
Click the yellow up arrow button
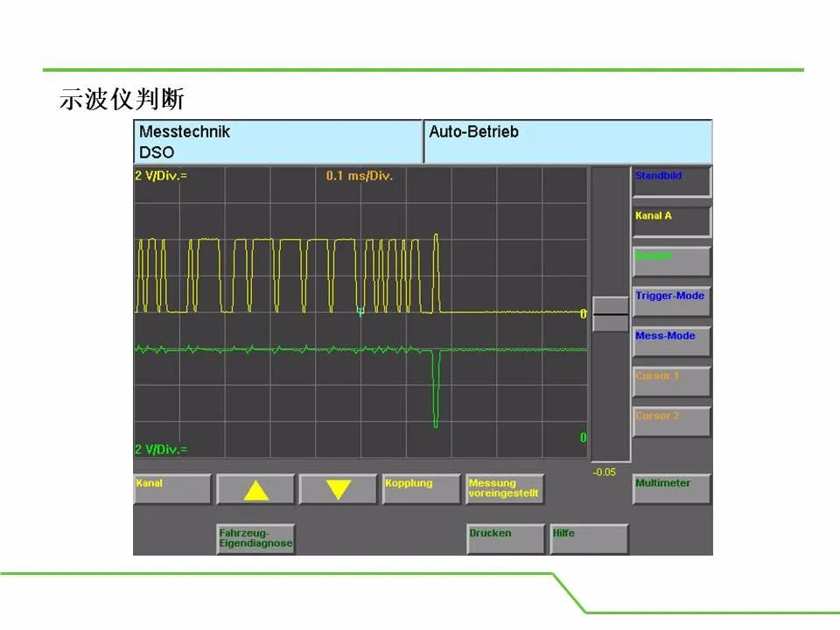(255, 489)
